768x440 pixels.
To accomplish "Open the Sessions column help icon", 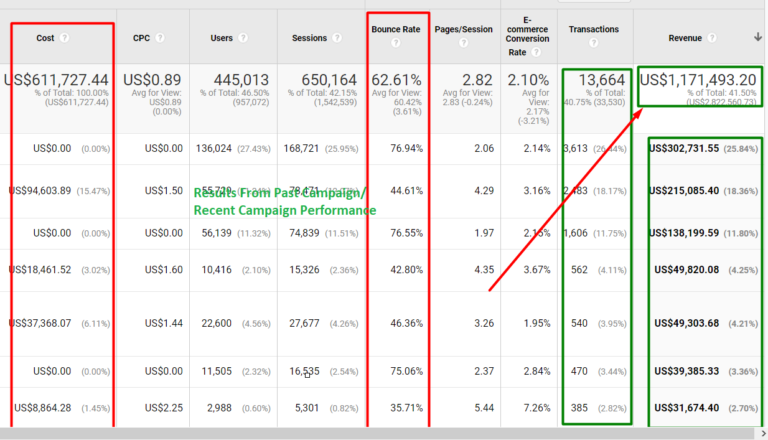I will pyautogui.click(x=337, y=38).
